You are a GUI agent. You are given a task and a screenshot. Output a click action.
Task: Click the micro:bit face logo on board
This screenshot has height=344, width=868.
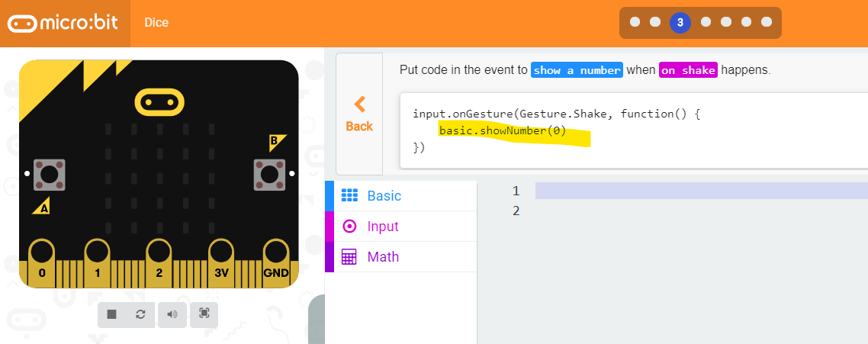pos(159,102)
